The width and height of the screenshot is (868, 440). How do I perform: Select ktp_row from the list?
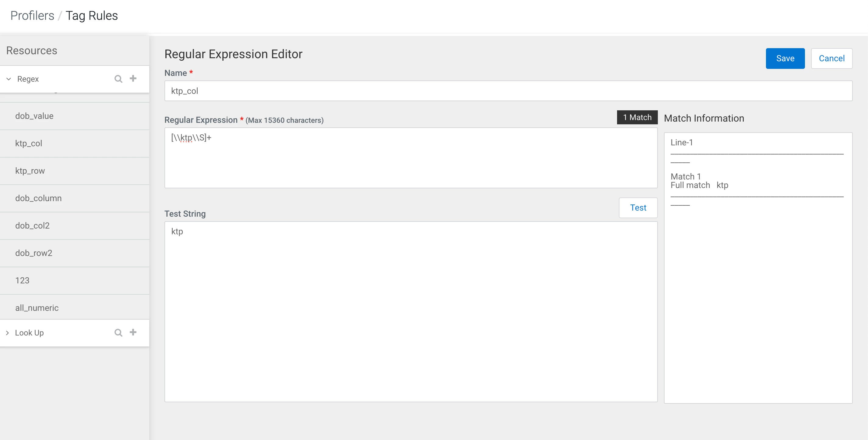point(75,171)
